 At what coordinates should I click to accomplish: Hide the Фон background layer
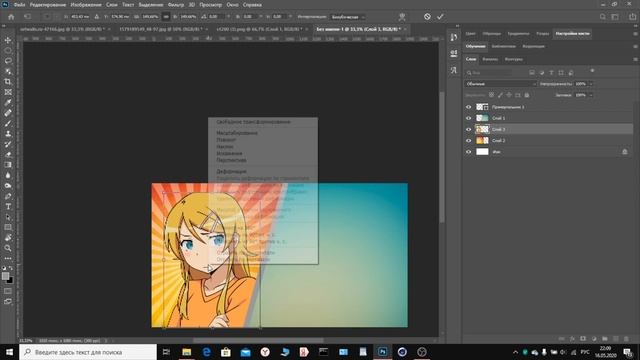[x=469, y=152]
